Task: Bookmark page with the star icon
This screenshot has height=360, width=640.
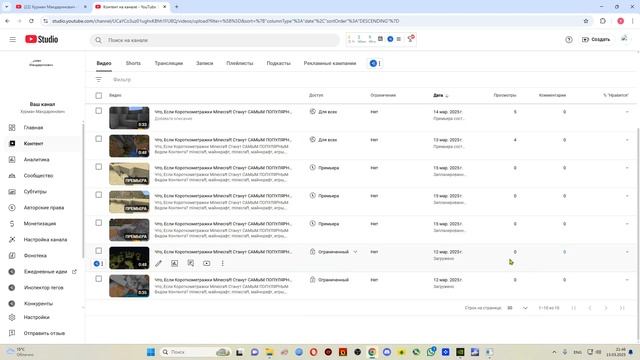Action: coord(586,21)
